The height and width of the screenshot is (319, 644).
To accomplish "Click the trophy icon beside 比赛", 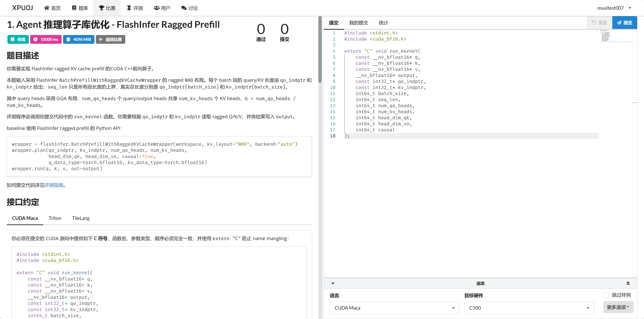I will [102, 8].
